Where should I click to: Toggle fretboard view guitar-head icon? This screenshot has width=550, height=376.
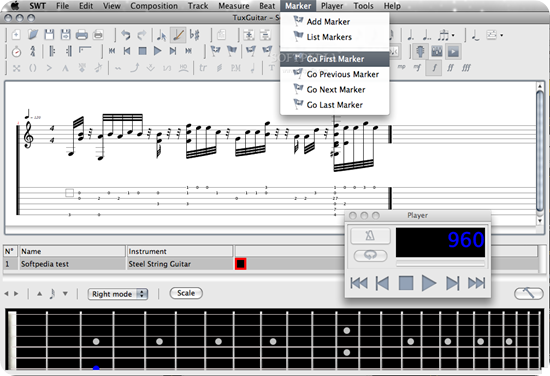[x=420, y=52]
